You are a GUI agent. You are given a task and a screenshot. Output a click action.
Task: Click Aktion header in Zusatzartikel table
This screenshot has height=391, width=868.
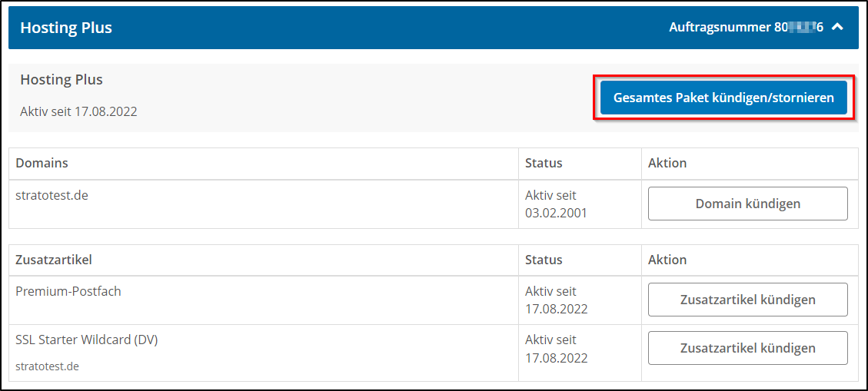(x=667, y=260)
